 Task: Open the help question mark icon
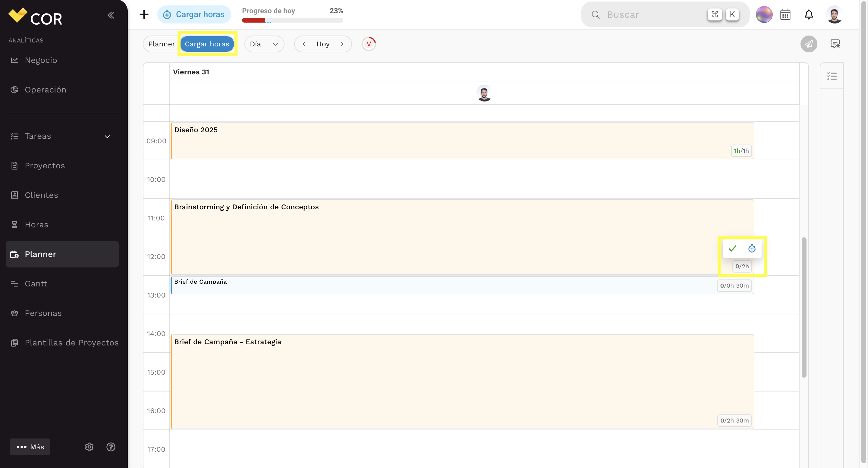pyautogui.click(x=111, y=447)
